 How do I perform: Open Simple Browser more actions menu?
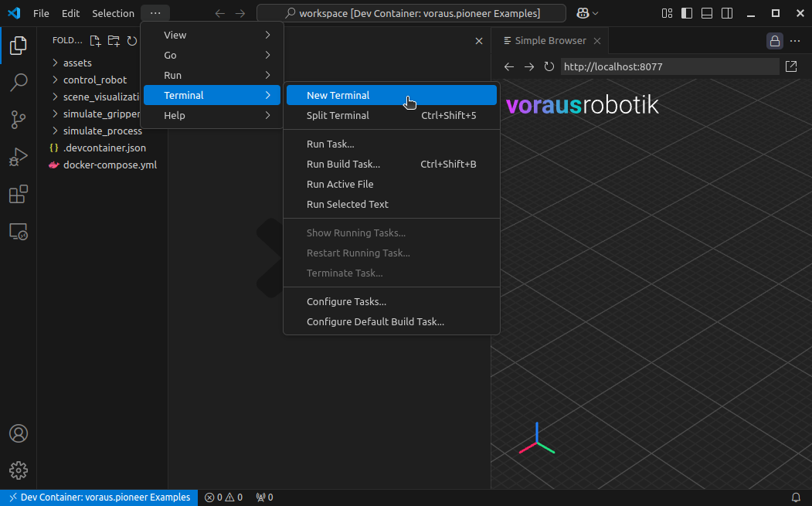point(795,41)
